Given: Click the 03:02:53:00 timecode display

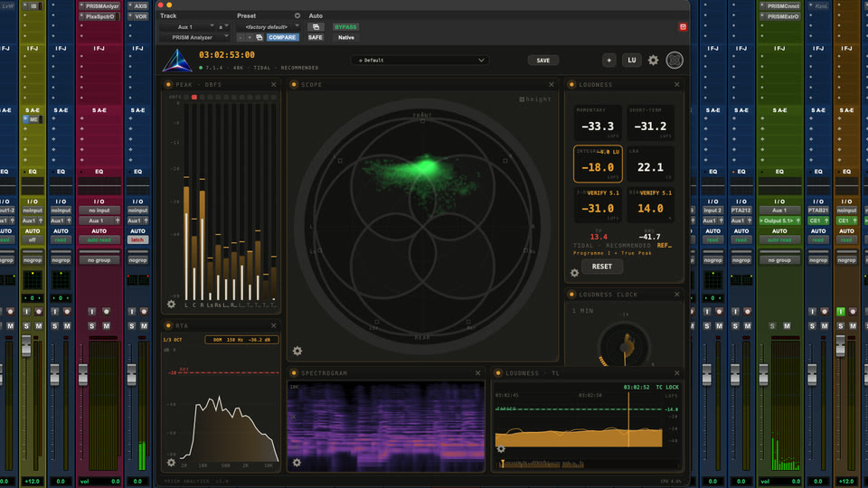Looking at the screenshot, I should 227,55.
